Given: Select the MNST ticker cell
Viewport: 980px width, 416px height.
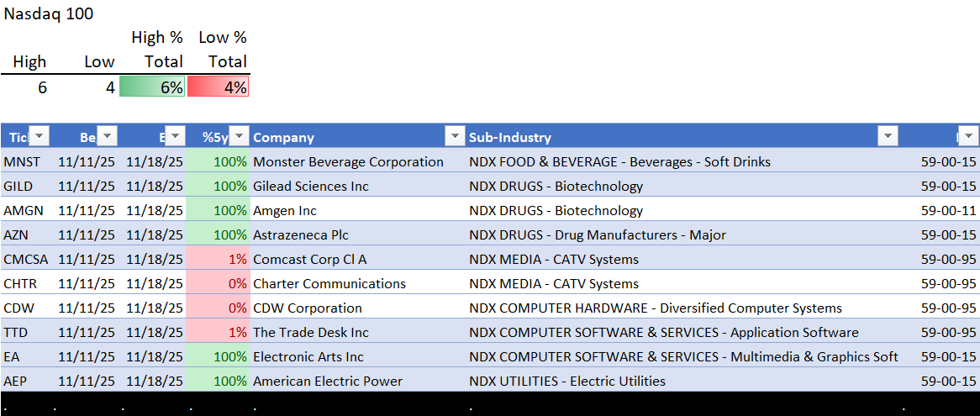Looking at the screenshot, I should [21, 161].
